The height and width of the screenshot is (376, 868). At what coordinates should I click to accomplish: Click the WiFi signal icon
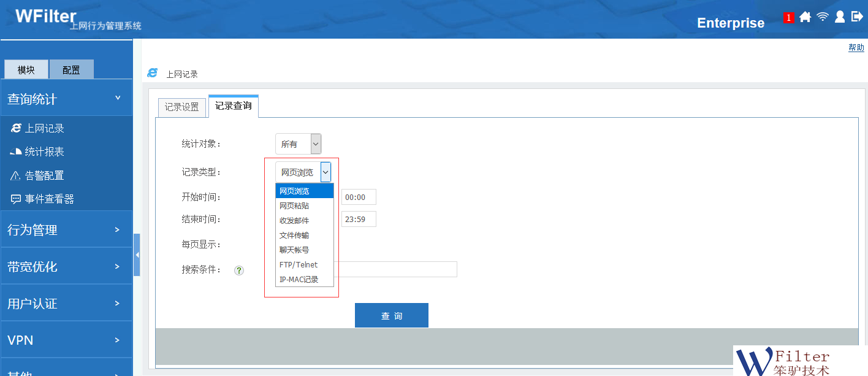pos(823,17)
